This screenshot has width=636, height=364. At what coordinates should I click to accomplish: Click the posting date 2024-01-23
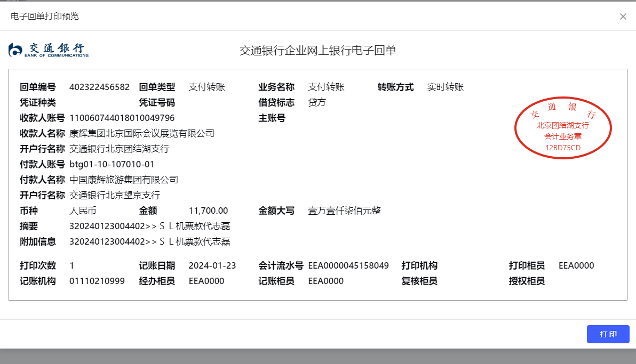tap(212, 265)
